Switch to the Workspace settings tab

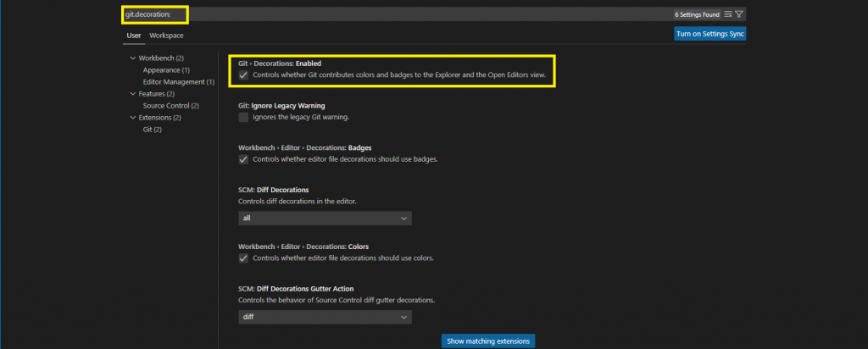tap(167, 36)
